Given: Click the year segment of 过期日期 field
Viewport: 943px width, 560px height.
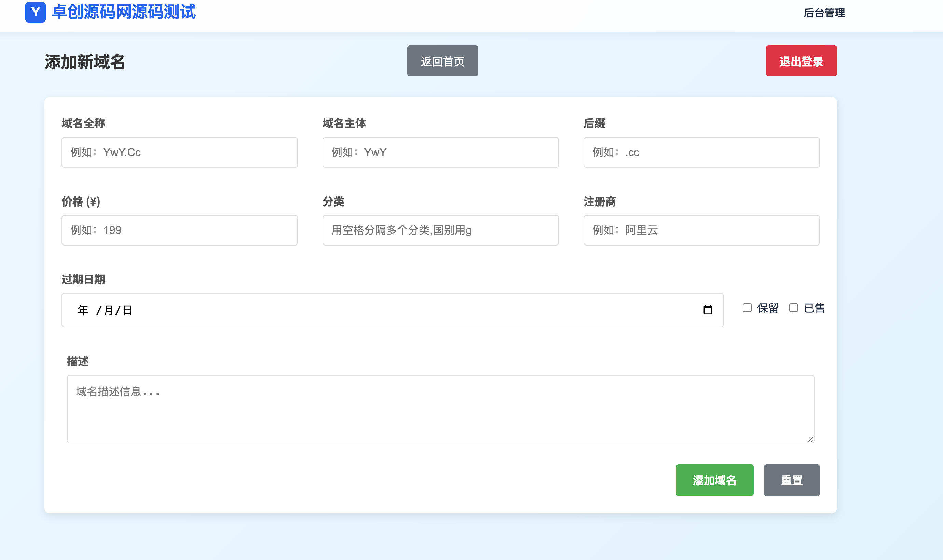Looking at the screenshot, I should (83, 309).
